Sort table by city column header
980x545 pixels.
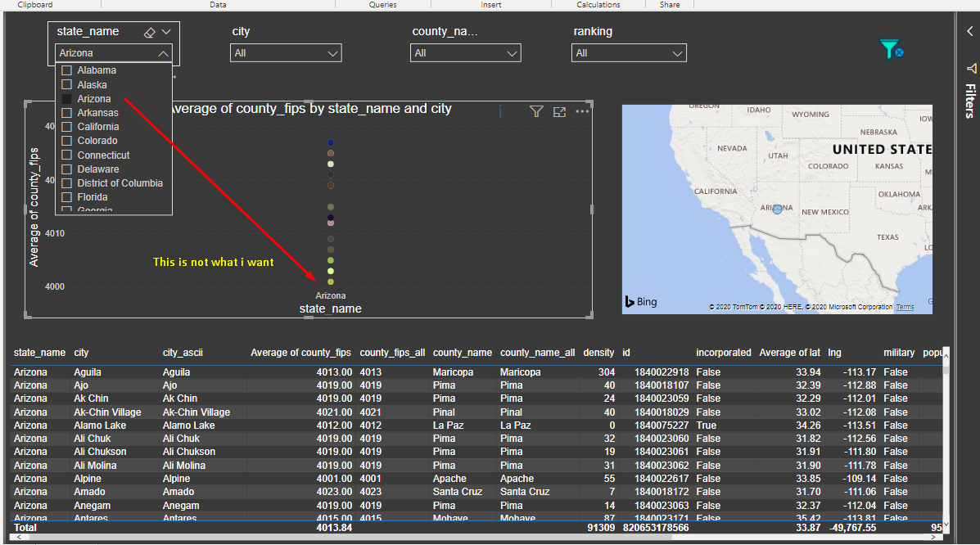(x=81, y=353)
